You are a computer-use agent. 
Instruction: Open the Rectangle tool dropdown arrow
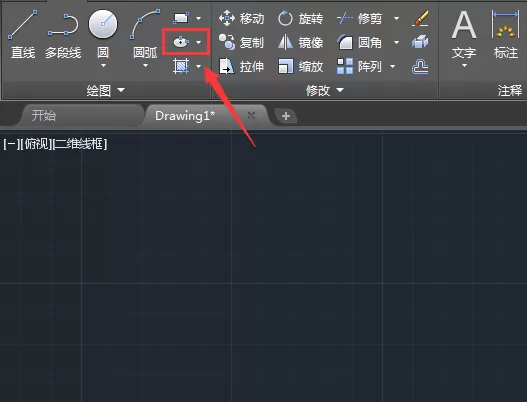pos(199,18)
